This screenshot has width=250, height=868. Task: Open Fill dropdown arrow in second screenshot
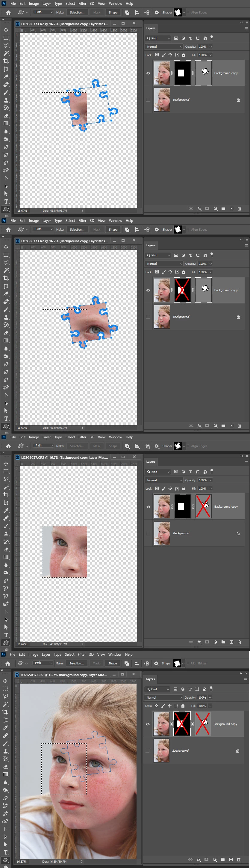coord(211,272)
